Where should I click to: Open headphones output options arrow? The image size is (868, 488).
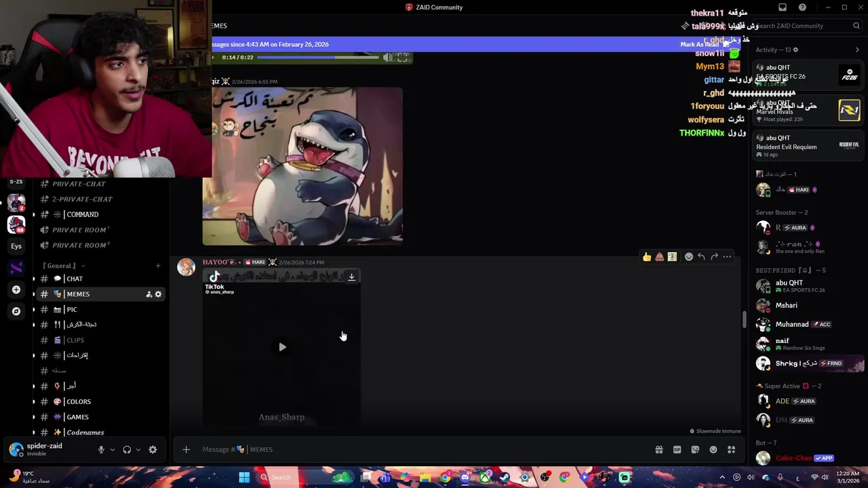point(138,449)
